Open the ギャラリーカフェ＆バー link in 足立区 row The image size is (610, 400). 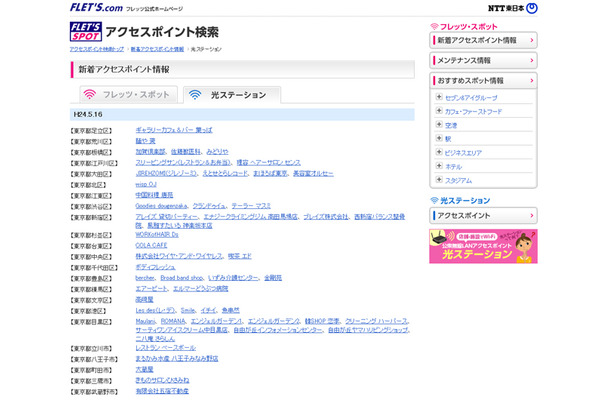tap(174, 130)
